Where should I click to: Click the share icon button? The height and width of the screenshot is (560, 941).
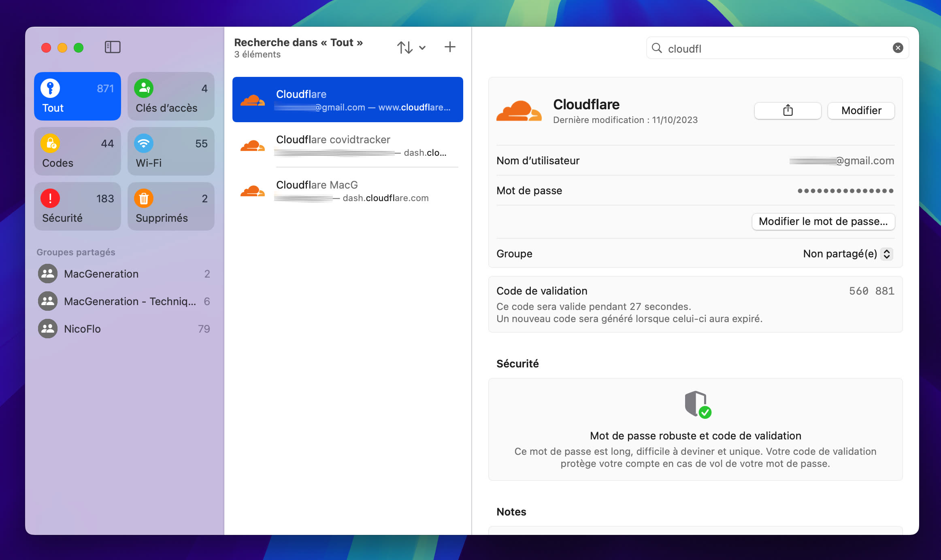787,110
